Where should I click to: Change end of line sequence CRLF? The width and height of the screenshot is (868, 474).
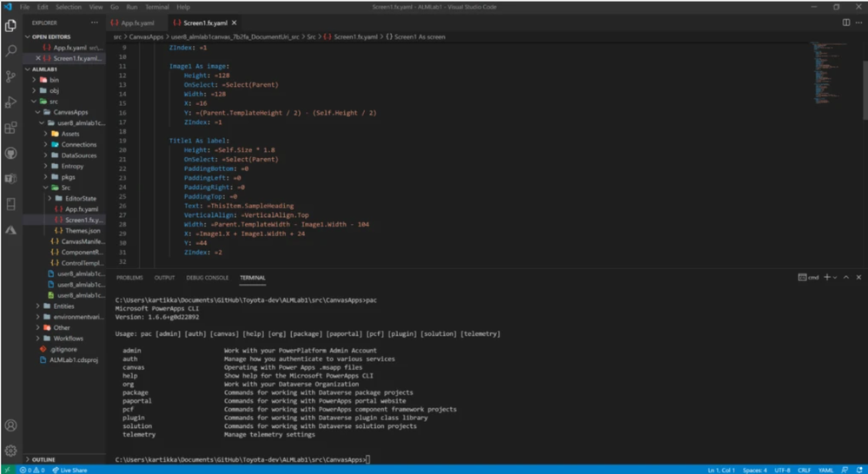804,471
